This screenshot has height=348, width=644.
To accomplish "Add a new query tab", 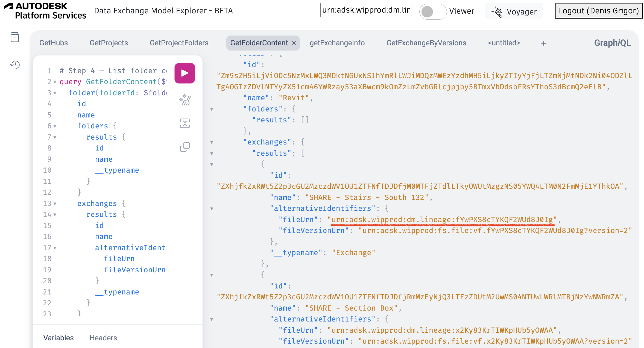I will coord(544,43).
